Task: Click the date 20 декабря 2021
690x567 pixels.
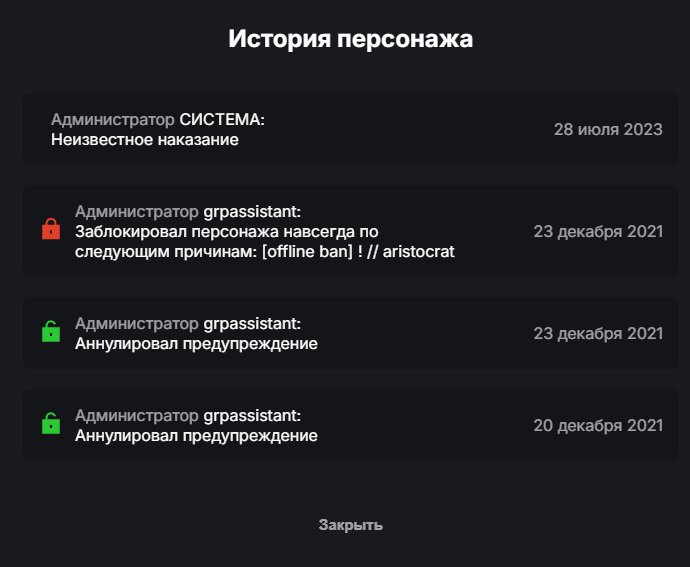Action: click(x=598, y=425)
